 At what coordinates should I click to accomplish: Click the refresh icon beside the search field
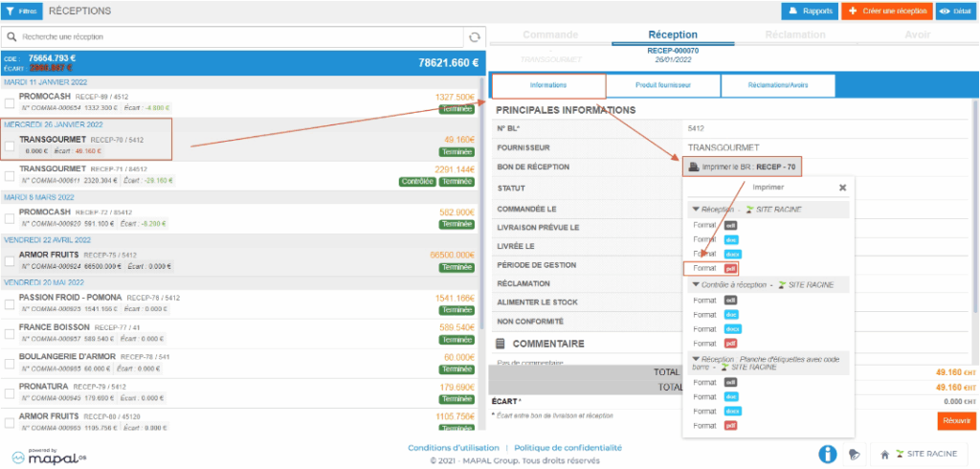[x=473, y=37]
